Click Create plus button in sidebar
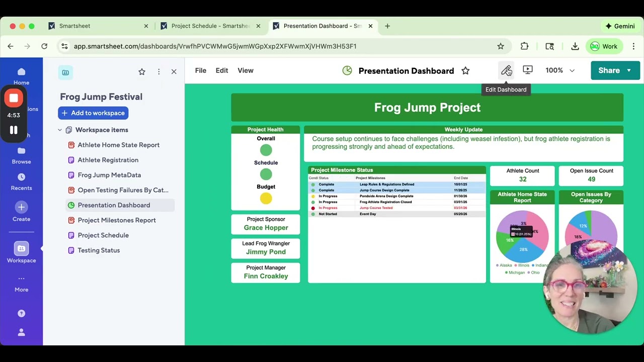 coord(21,207)
